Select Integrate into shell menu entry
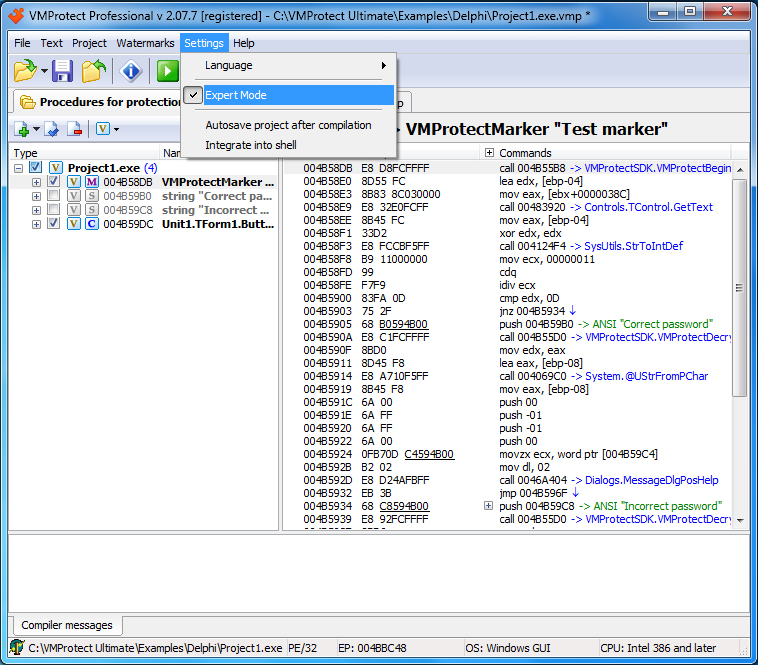The height and width of the screenshot is (665, 758). [x=251, y=145]
